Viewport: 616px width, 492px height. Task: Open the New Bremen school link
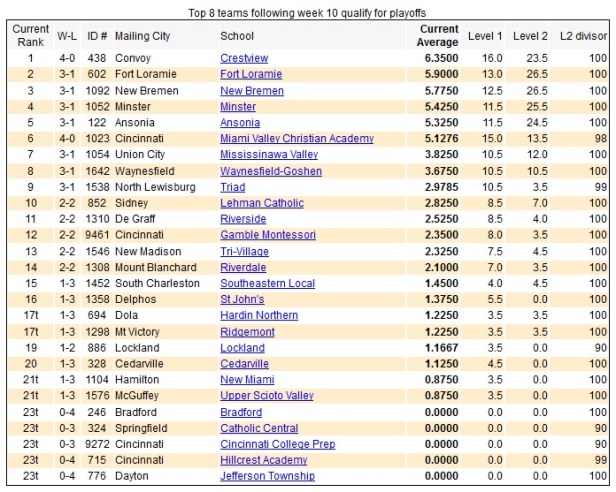click(x=252, y=91)
